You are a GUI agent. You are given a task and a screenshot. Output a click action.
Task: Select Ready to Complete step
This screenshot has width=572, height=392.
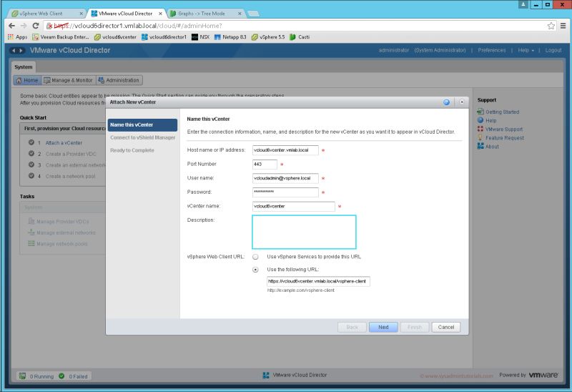tap(132, 150)
